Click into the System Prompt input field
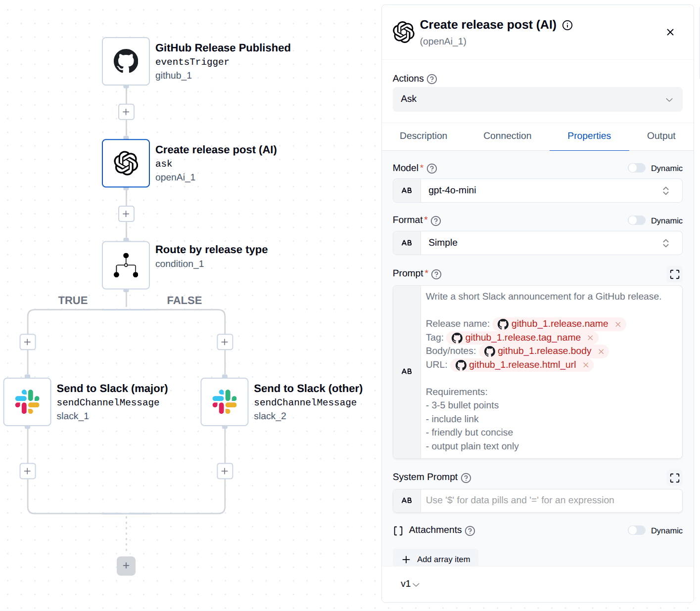The height and width of the screenshot is (611, 700). pyautogui.click(x=551, y=500)
